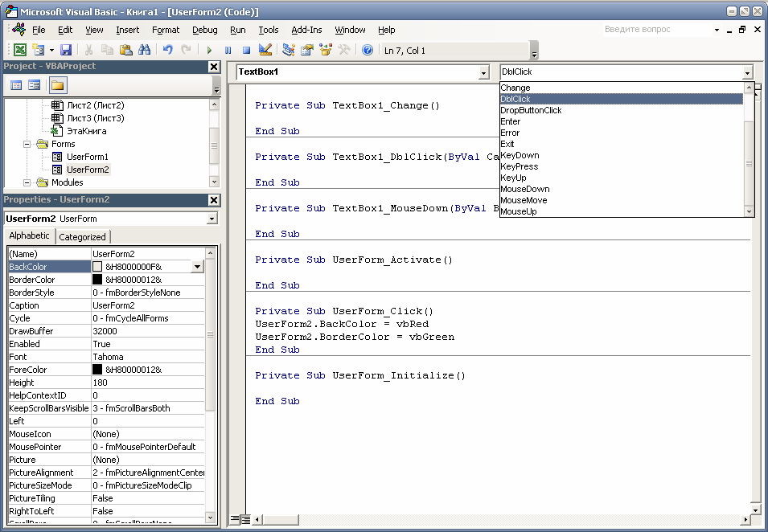The image size is (768, 532).
Task: Run the macro with the green play icon
Action: point(209,50)
